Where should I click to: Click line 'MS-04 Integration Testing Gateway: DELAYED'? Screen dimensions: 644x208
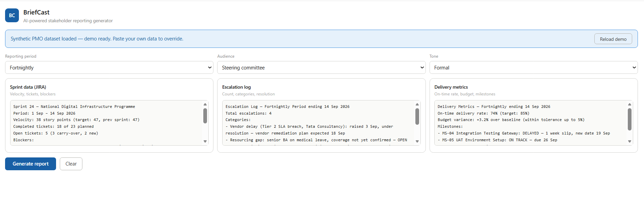[524, 133]
